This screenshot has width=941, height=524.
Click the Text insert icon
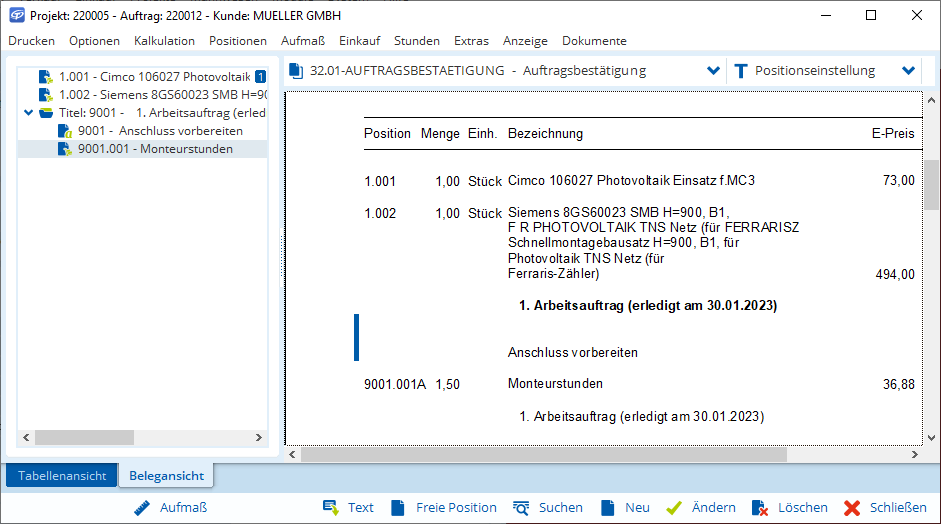click(331, 508)
